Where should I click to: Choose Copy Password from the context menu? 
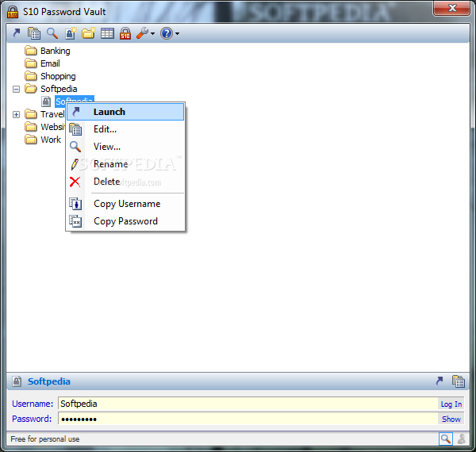(x=125, y=221)
